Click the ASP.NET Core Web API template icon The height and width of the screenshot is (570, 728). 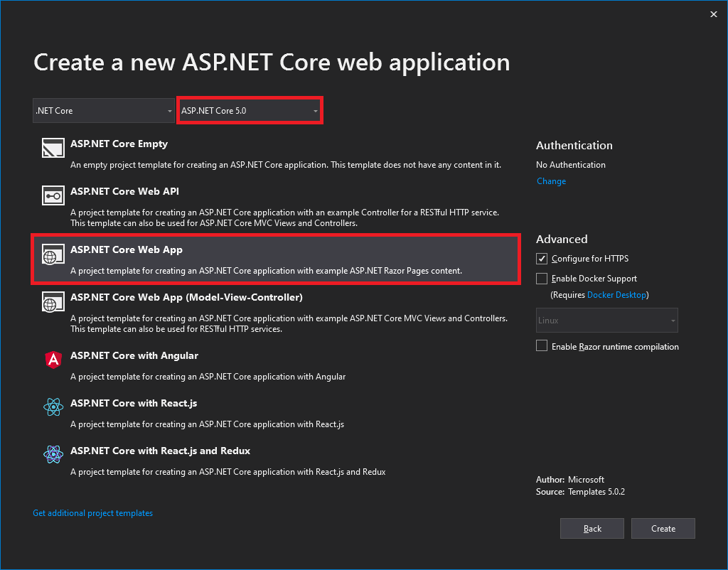pos(53,196)
